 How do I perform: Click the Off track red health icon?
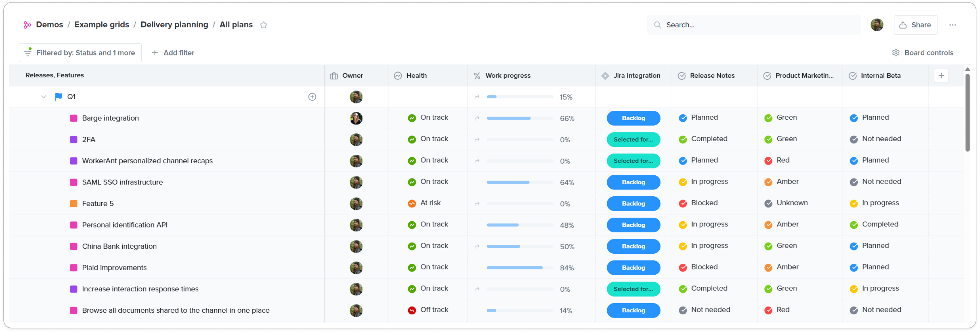tap(411, 310)
